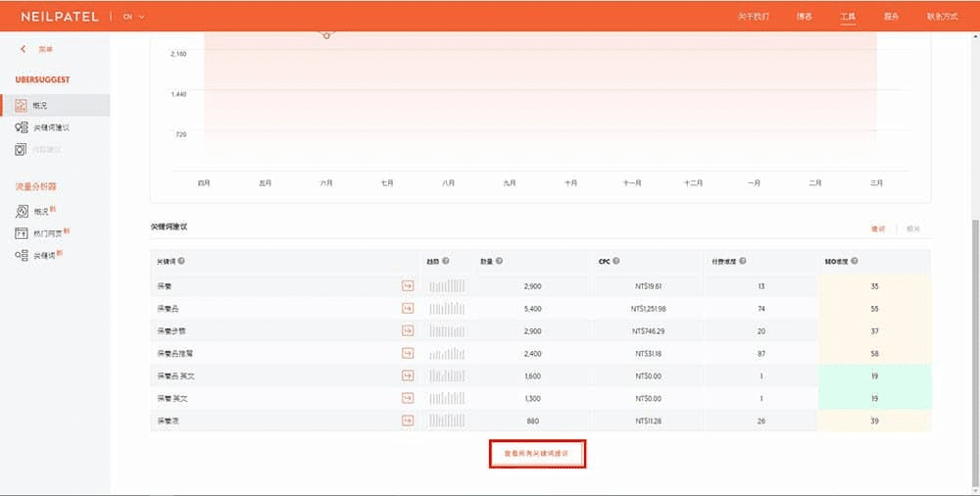Open the Ubersuggest 概况 overview item
Image resolution: width=980 pixels, height=496 pixels.
(x=55, y=106)
